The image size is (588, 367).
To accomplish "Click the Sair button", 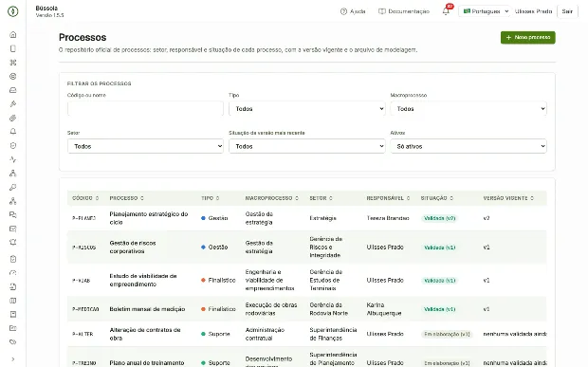I will [567, 11].
